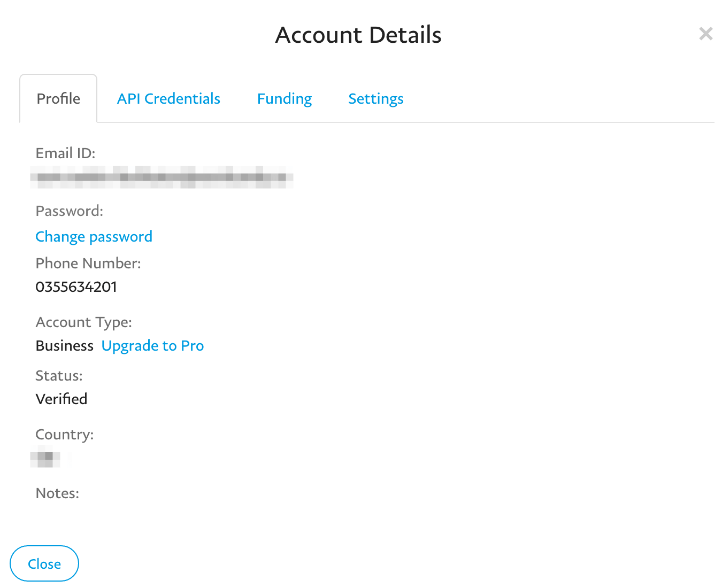The height and width of the screenshot is (588, 722).
Task: Click the blurred email address value
Action: pos(162,177)
